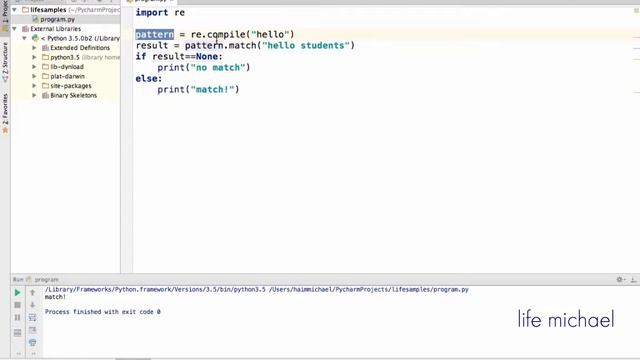The image size is (640, 360).
Task: Expand the Extended Definitions node
Action: click(34, 48)
